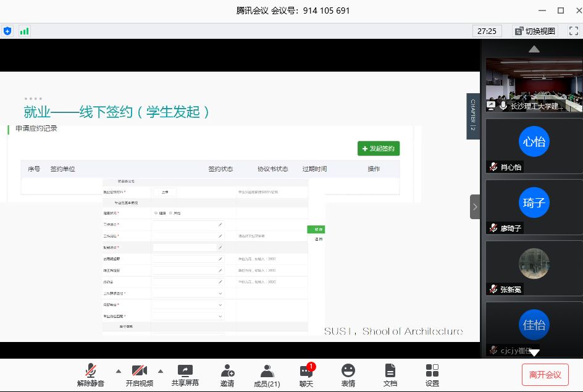This screenshot has height=392, width=583.
Task: Click red 离开会议 leave meeting button
Action: [545, 375]
